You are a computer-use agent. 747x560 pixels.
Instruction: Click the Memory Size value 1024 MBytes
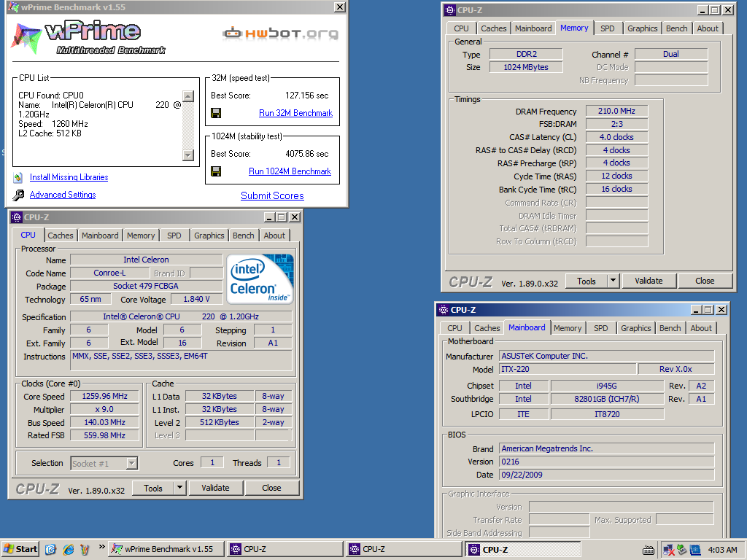[x=526, y=67]
